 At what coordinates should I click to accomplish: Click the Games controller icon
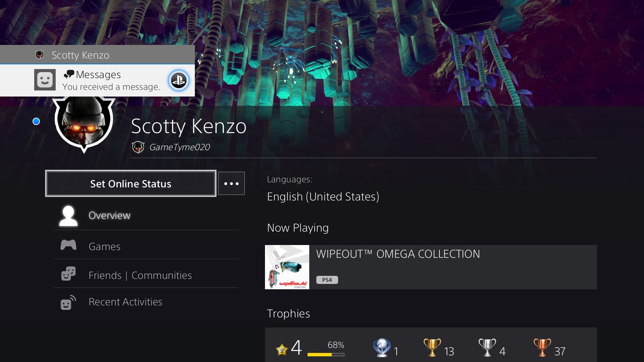click(68, 245)
